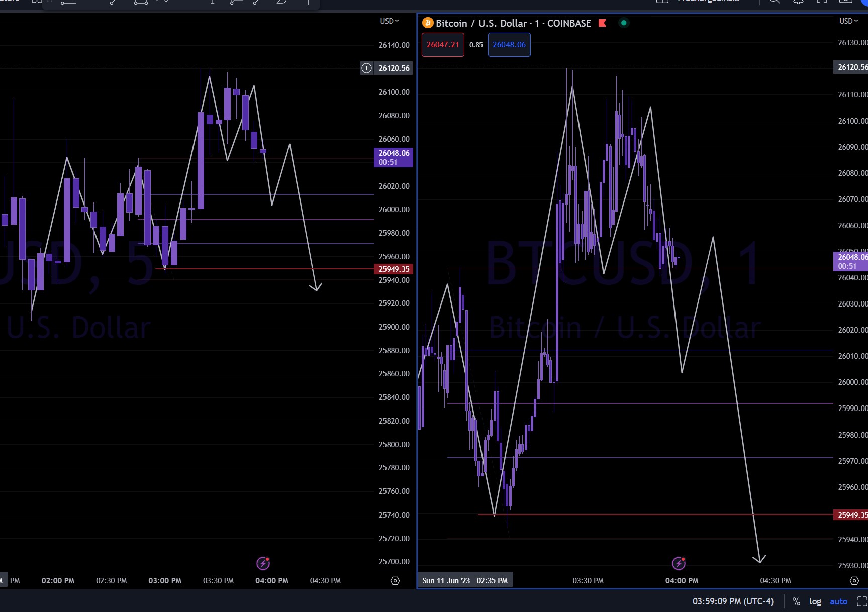Click the 26000.00 price on left axis
This screenshot has width=868, height=612.
point(394,210)
